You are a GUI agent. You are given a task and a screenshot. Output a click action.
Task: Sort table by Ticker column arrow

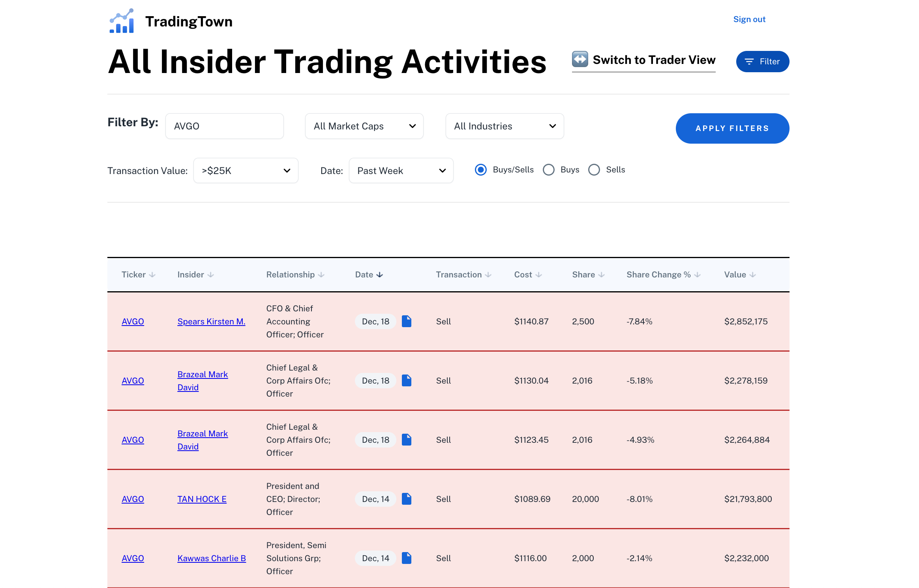click(152, 275)
